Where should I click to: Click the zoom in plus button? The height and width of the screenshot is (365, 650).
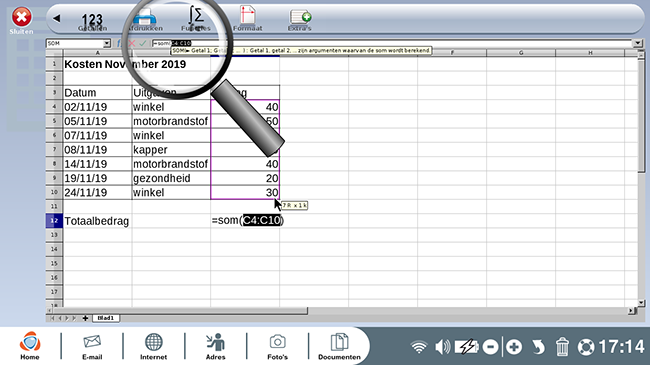pyautogui.click(x=514, y=347)
